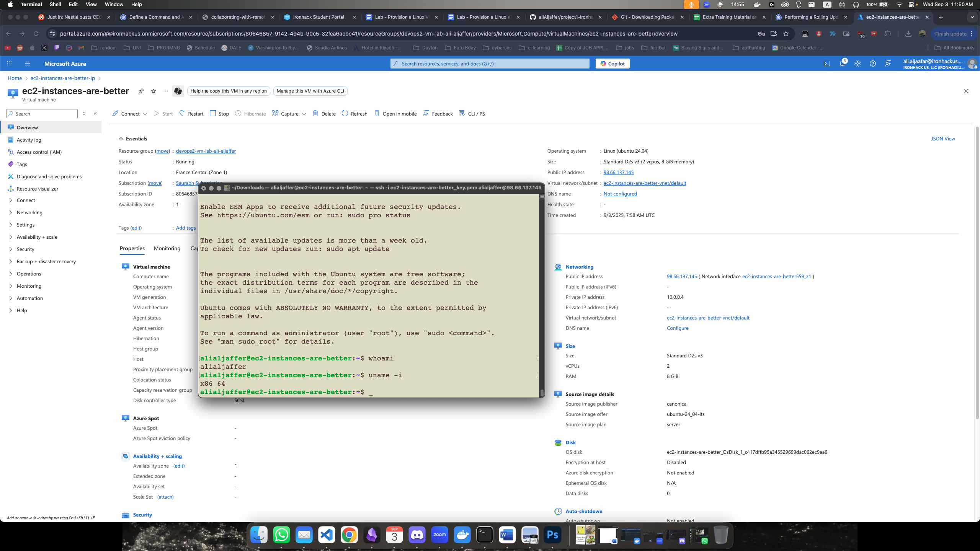Delete the virtual machine

[324, 113]
